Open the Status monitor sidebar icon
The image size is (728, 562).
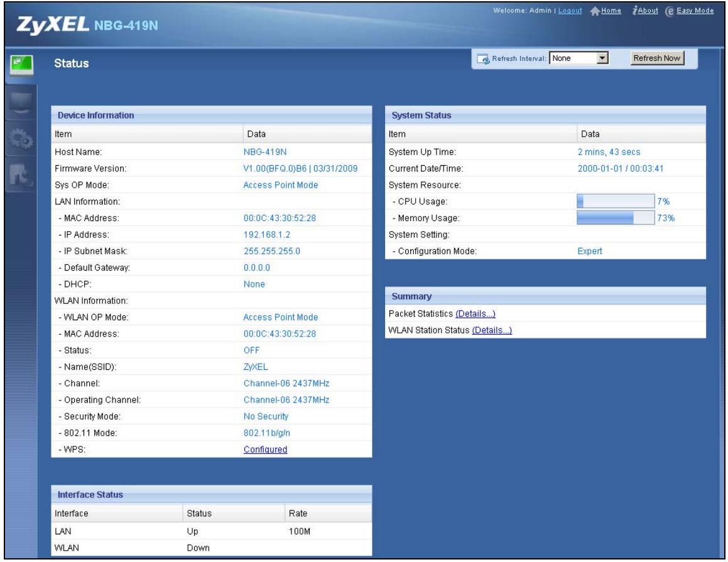click(21, 65)
